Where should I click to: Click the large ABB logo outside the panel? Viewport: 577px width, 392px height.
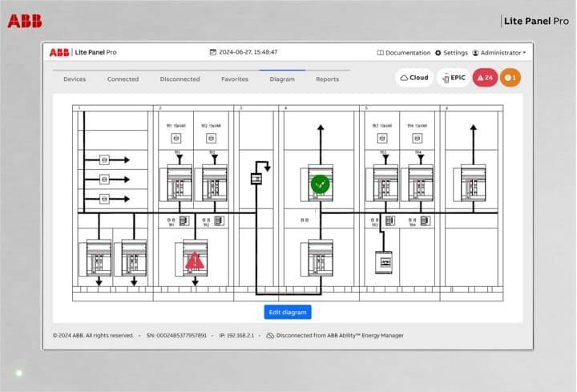click(x=25, y=21)
